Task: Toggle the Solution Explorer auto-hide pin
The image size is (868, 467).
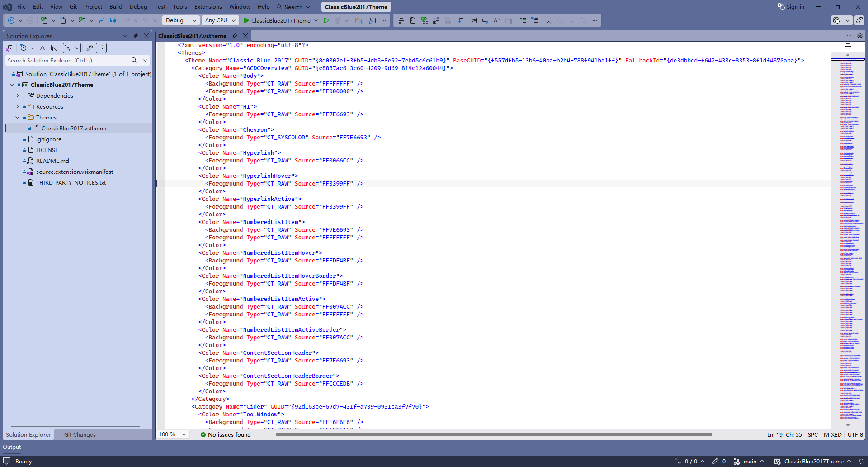Action: [x=135, y=36]
